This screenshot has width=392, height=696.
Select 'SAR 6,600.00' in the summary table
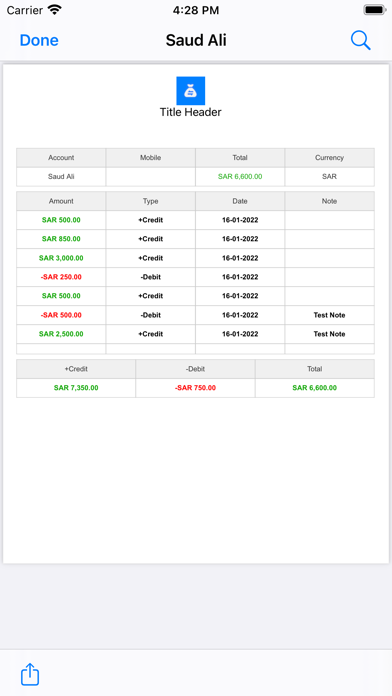315,388
